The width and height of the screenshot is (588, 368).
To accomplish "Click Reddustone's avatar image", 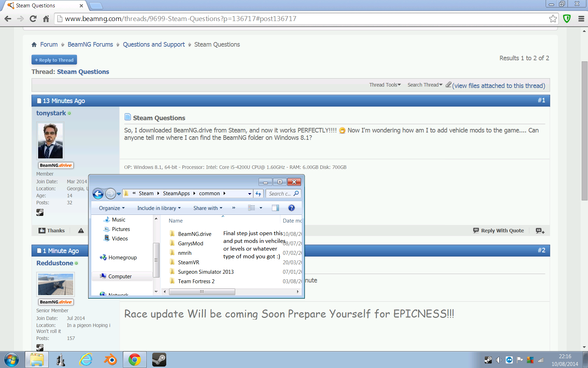I will point(56,284).
